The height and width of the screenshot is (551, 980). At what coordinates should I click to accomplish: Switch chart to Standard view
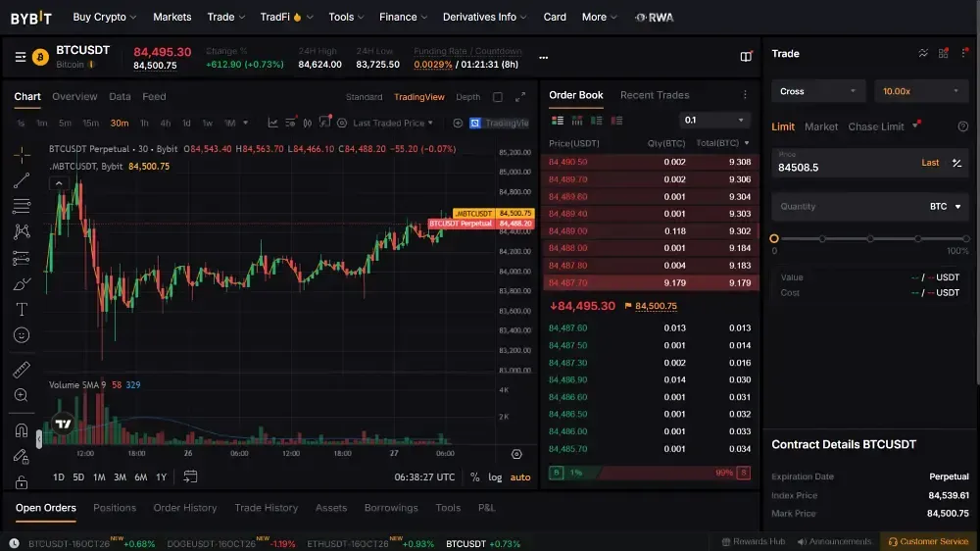point(364,97)
